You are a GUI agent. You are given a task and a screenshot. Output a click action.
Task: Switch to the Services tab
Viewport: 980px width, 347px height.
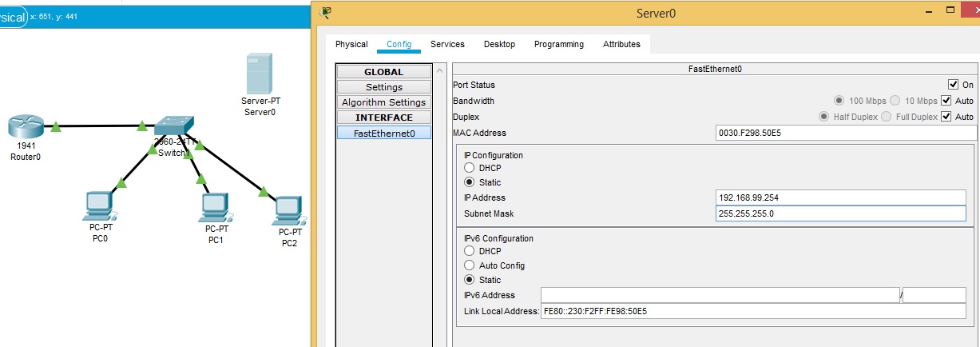447,44
